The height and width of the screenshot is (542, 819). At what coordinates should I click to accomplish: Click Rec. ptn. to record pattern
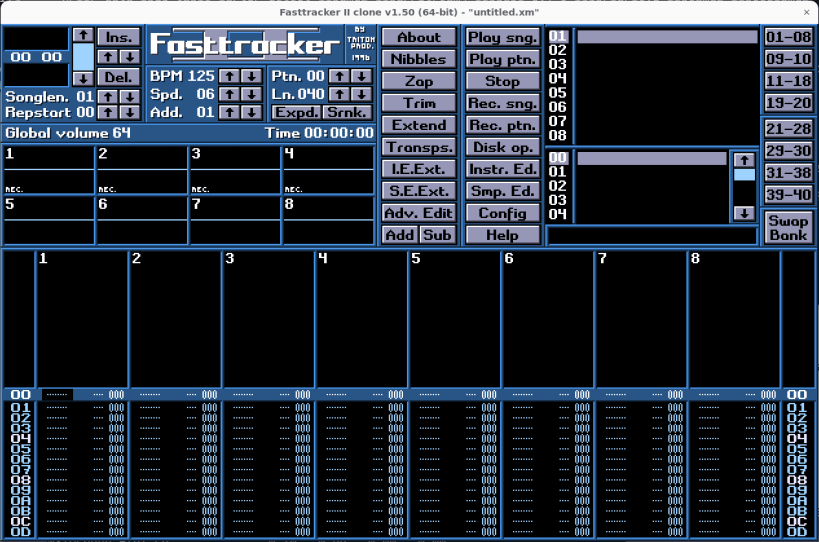tap(502, 125)
